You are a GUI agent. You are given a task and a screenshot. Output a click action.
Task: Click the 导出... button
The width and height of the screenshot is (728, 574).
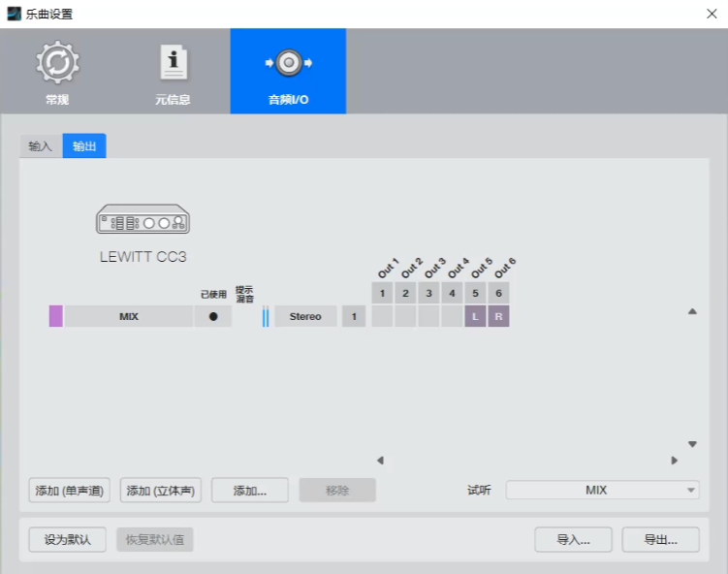(x=660, y=540)
